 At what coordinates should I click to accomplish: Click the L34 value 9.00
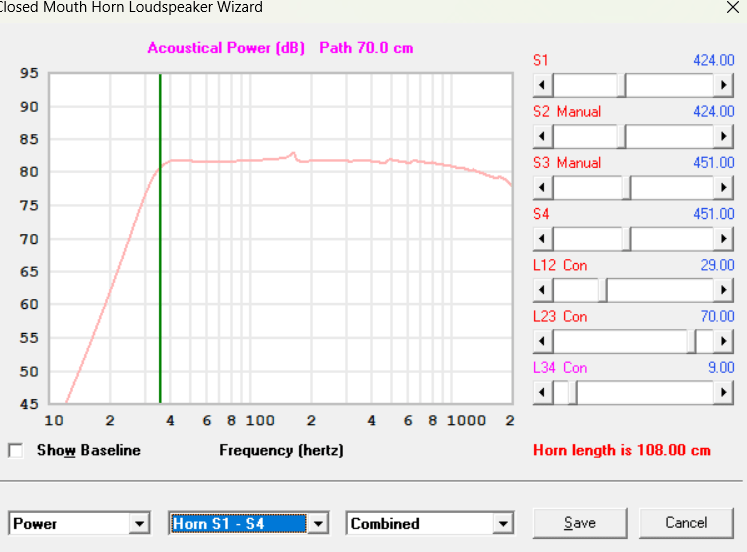(x=721, y=368)
